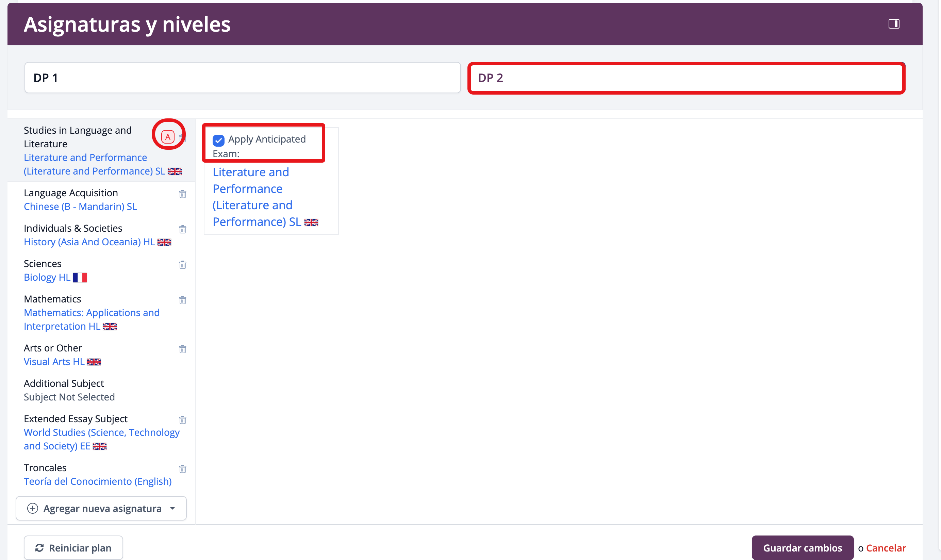Remove the Troncales subject via trash icon
Image resolution: width=941 pixels, height=560 pixels.
183,469
